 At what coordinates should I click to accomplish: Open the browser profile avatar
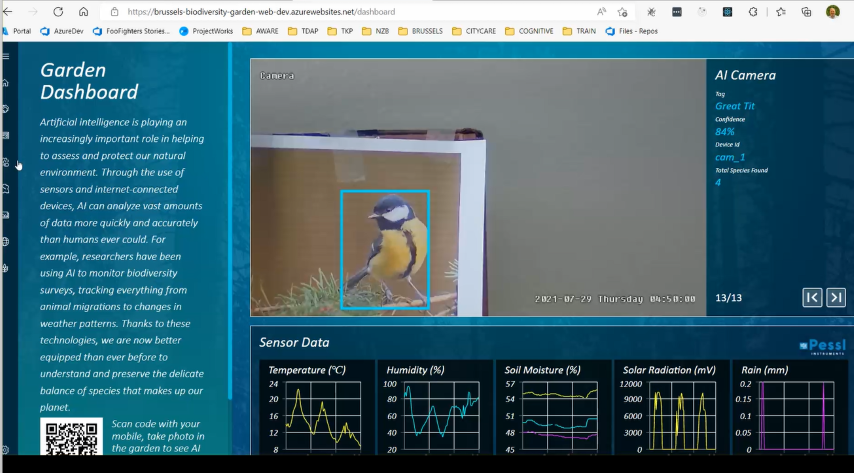tap(833, 12)
